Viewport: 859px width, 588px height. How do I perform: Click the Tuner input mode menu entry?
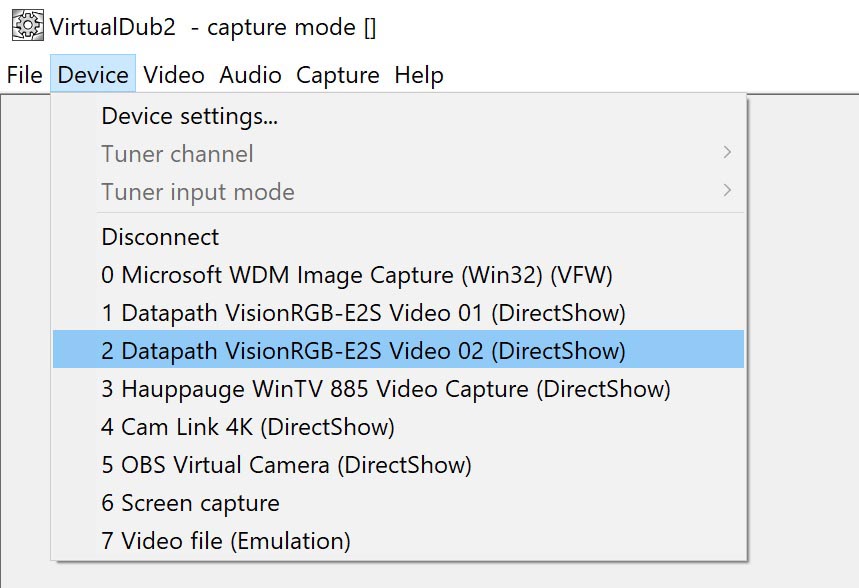[x=398, y=192]
